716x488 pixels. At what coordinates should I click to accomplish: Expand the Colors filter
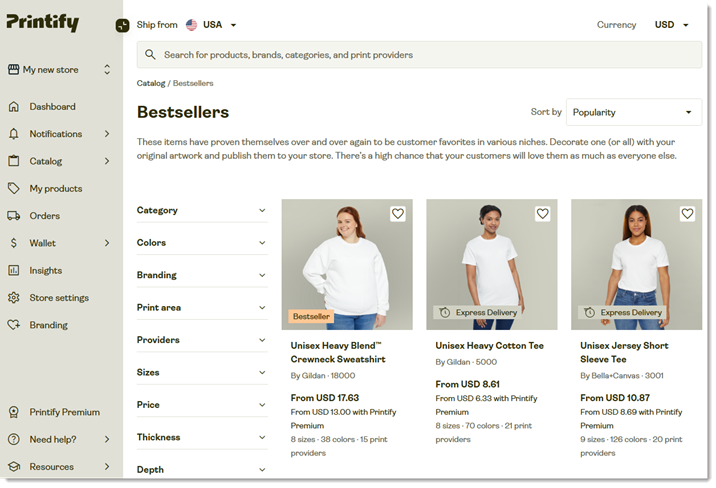(202, 243)
